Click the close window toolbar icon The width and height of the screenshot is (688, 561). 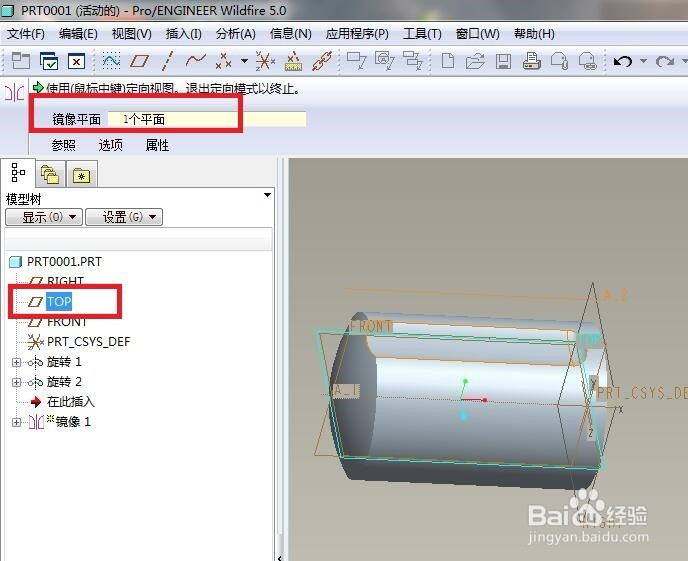click(x=76, y=61)
